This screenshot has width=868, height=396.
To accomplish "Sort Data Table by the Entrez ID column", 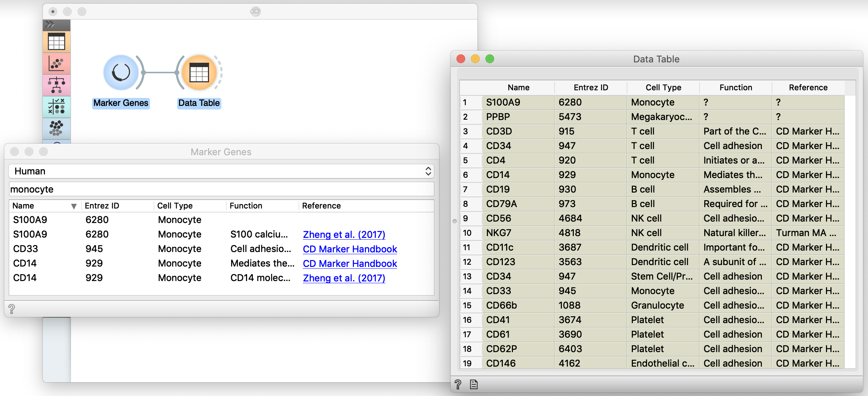I will 590,87.
